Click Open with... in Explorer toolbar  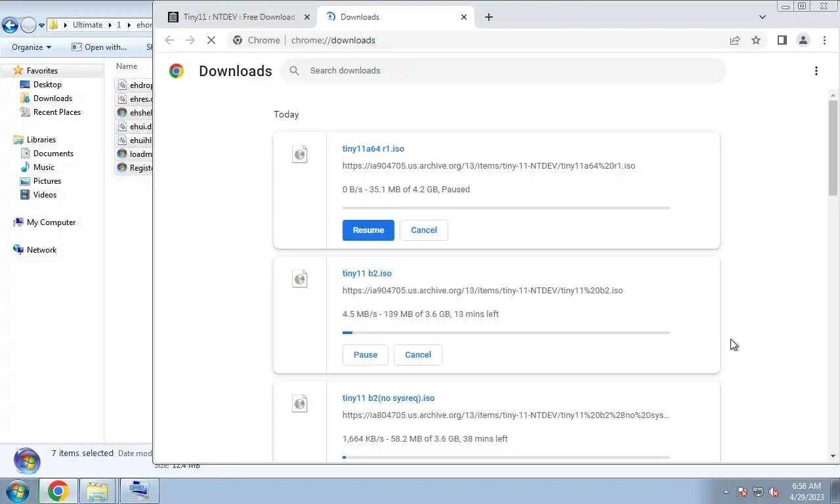pyautogui.click(x=99, y=47)
